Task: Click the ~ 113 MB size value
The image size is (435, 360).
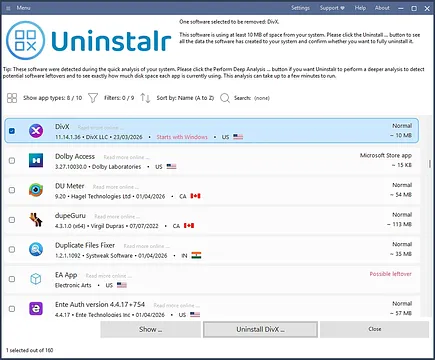Action: (x=399, y=224)
